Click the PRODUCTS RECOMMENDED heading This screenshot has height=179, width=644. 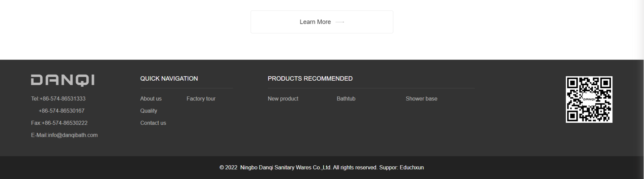click(310, 79)
